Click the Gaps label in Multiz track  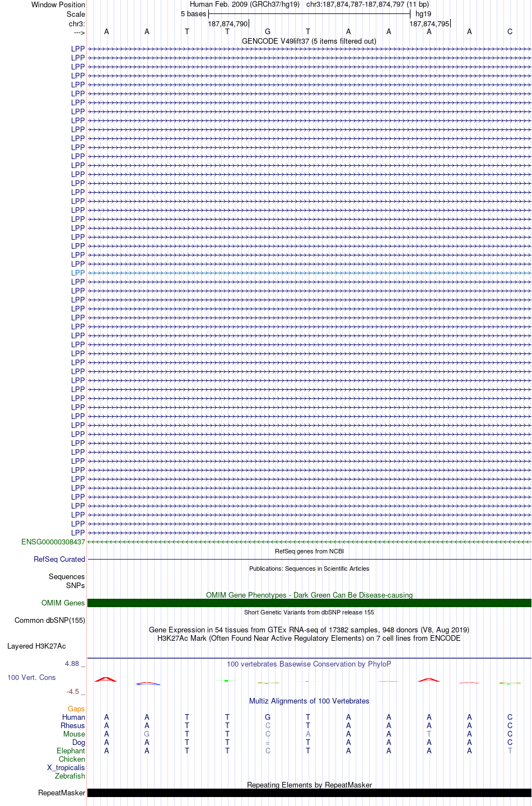pyautogui.click(x=76, y=709)
